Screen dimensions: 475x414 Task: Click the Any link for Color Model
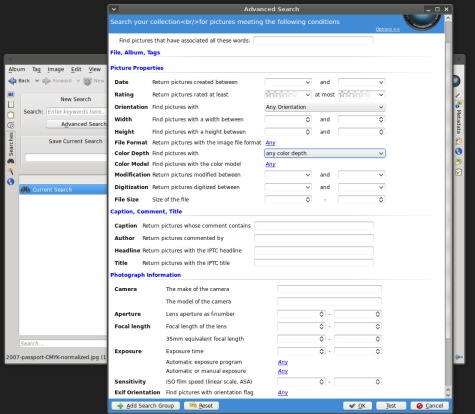click(270, 164)
